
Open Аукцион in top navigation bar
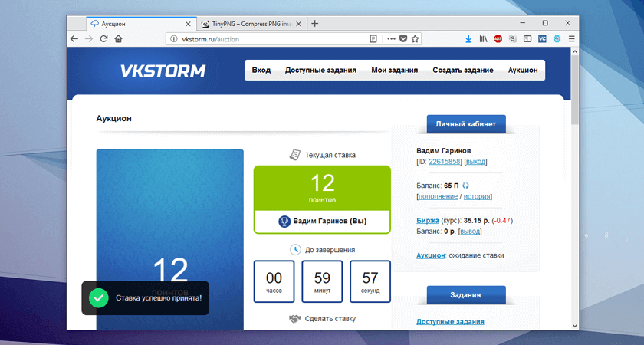(x=523, y=71)
